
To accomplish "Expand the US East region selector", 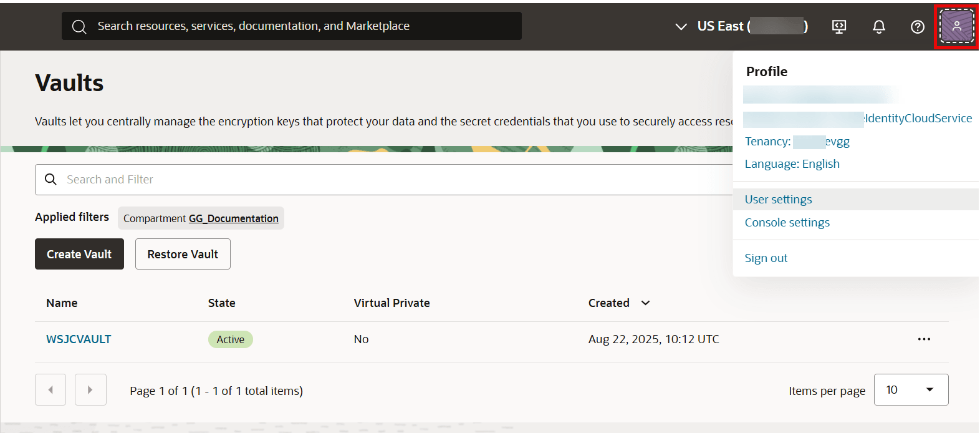I will click(x=681, y=26).
